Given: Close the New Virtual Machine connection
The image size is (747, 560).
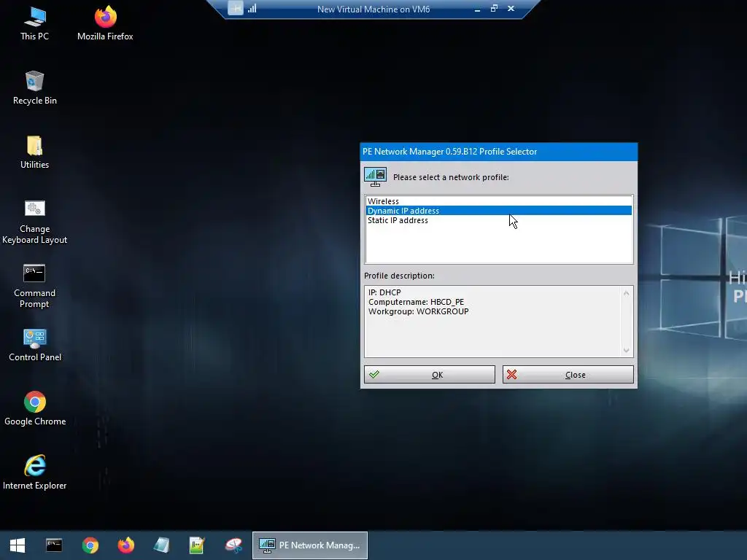Looking at the screenshot, I should (x=511, y=9).
